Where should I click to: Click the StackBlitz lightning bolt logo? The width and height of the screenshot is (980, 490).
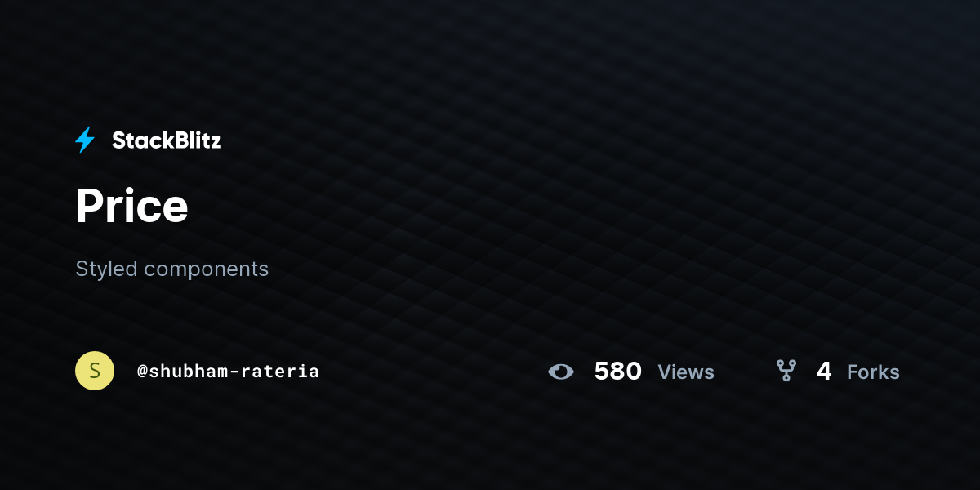pyautogui.click(x=85, y=140)
